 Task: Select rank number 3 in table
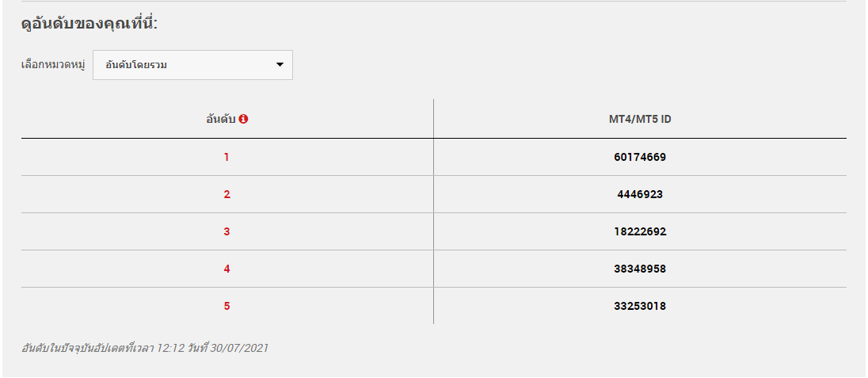(227, 231)
